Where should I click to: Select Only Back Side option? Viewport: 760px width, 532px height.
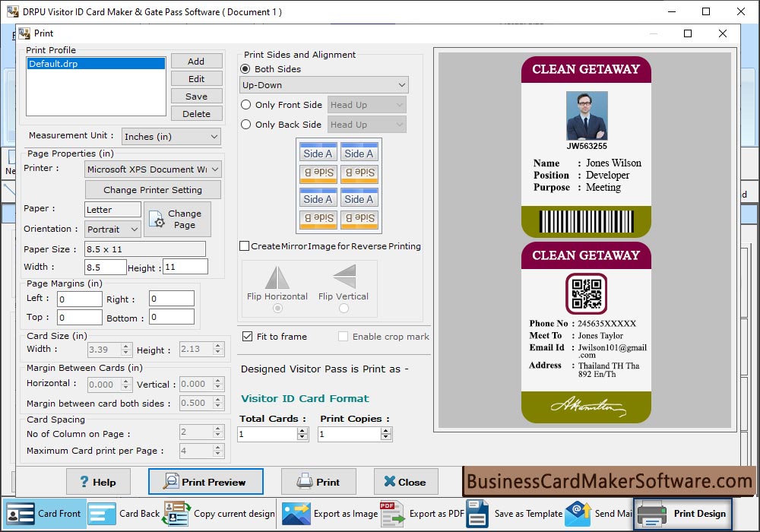point(245,125)
